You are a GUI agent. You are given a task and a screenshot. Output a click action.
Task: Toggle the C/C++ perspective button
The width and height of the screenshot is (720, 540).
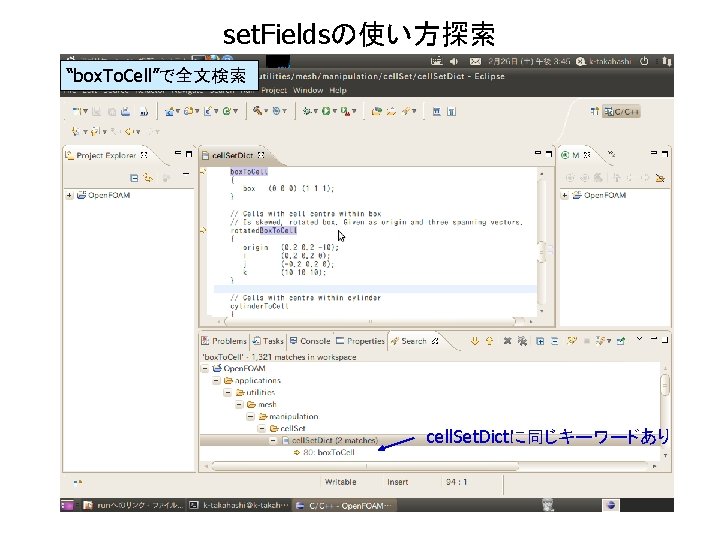coord(621,112)
